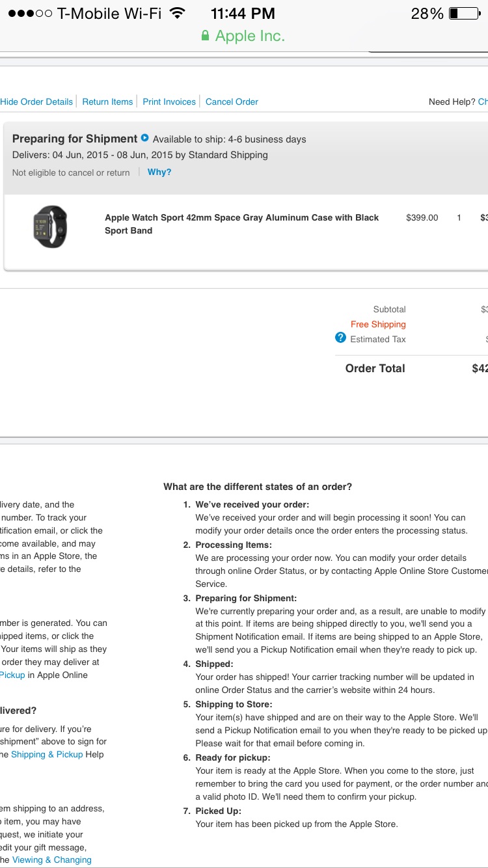
Task: Click the Free Shipping label
Action: (x=378, y=324)
